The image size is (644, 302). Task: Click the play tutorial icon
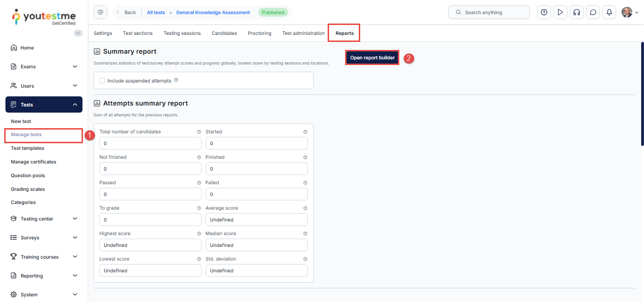(x=560, y=13)
